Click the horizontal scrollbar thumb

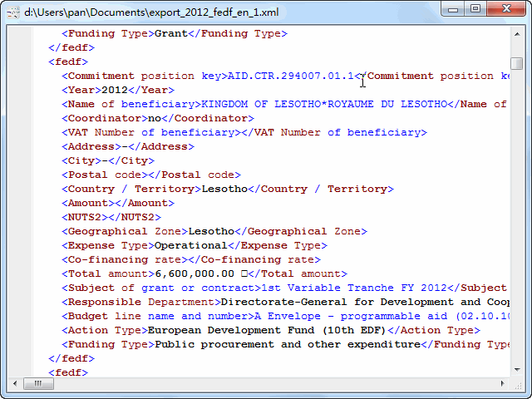38,383
